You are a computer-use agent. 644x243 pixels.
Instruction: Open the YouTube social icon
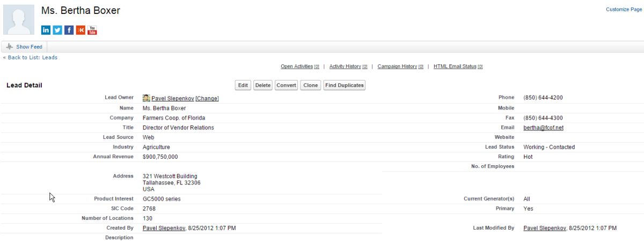click(x=92, y=30)
